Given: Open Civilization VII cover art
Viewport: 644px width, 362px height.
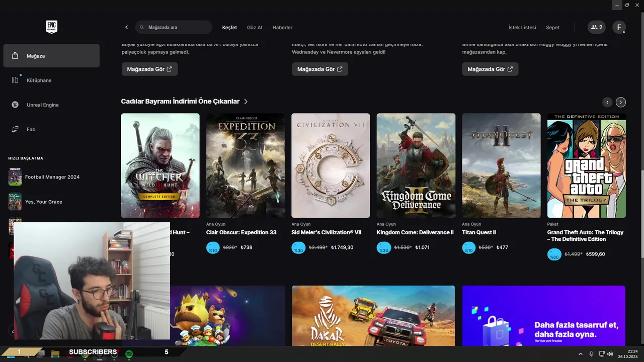Looking at the screenshot, I should pos(331,165).
